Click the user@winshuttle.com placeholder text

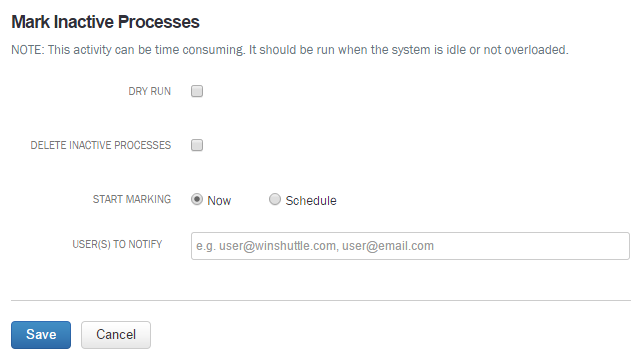tap(277, 246)
